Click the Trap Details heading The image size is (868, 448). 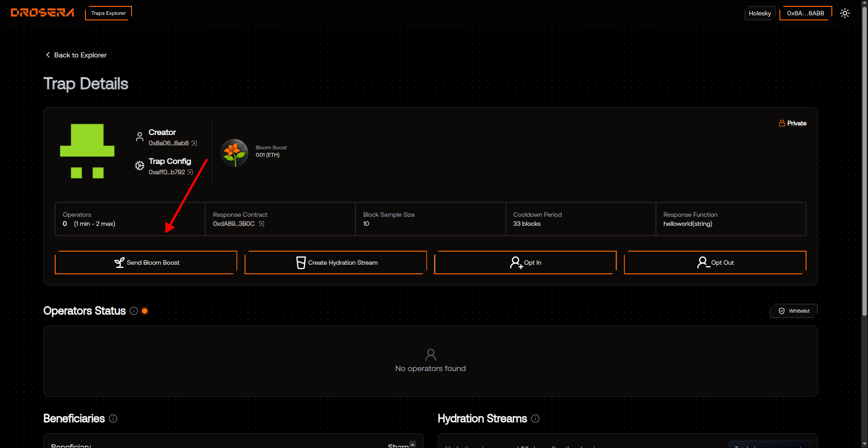[86, 84]
